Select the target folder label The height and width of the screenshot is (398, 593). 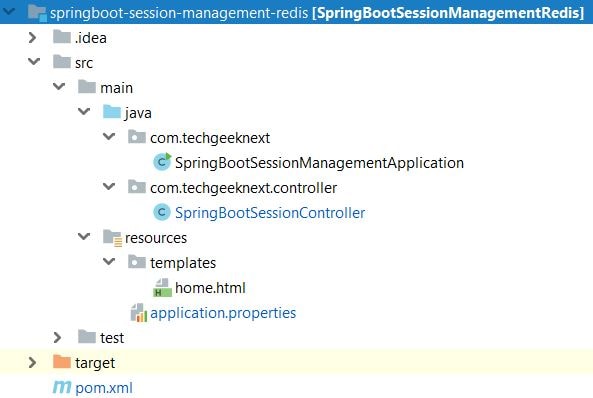[95, 363]
